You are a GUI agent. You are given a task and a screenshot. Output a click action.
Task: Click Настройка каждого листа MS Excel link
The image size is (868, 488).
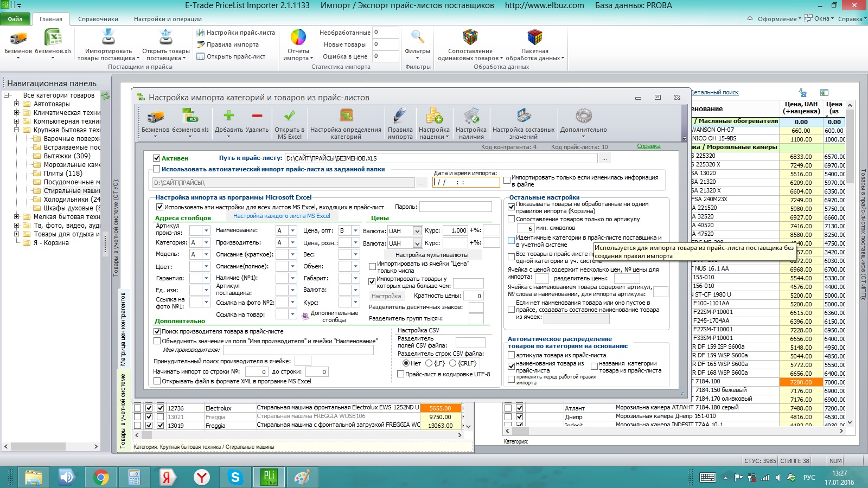pyautogui.click(x=282, y=216)
